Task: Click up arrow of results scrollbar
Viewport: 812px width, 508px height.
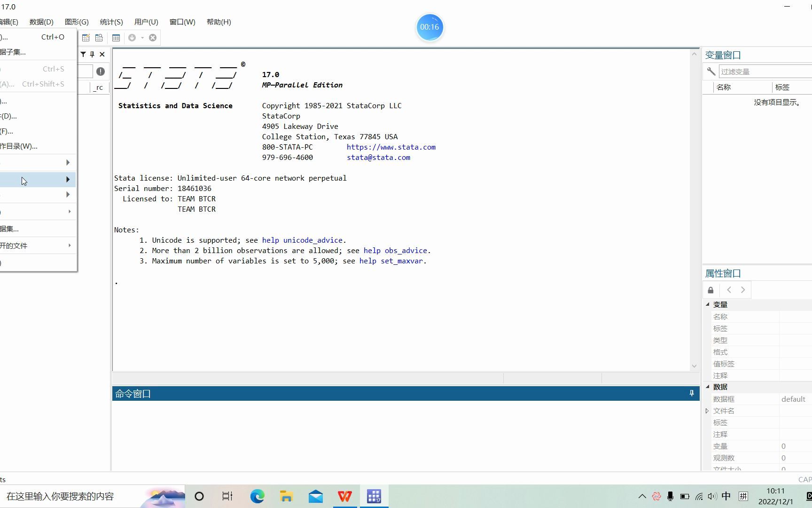Action: coord(694,54)
